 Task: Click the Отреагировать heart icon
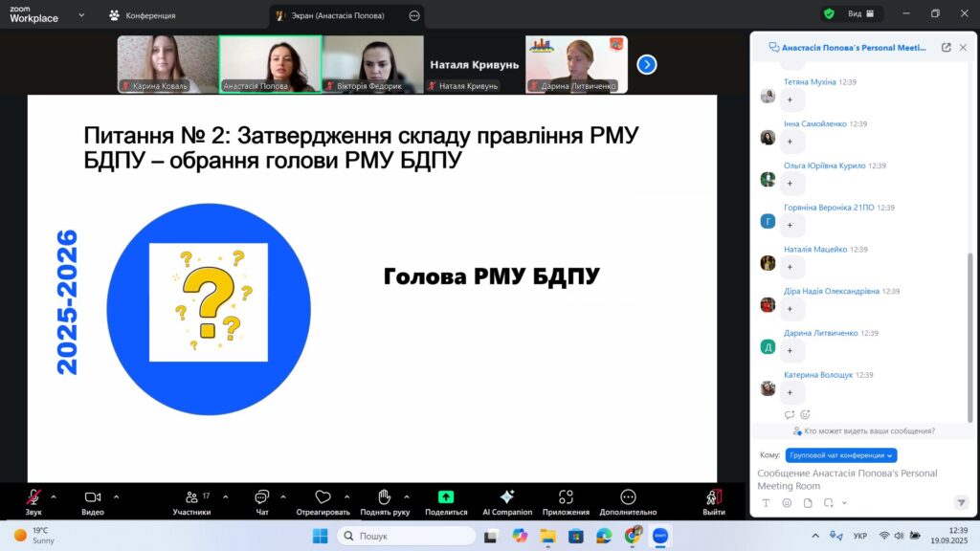tap(323, 497)
